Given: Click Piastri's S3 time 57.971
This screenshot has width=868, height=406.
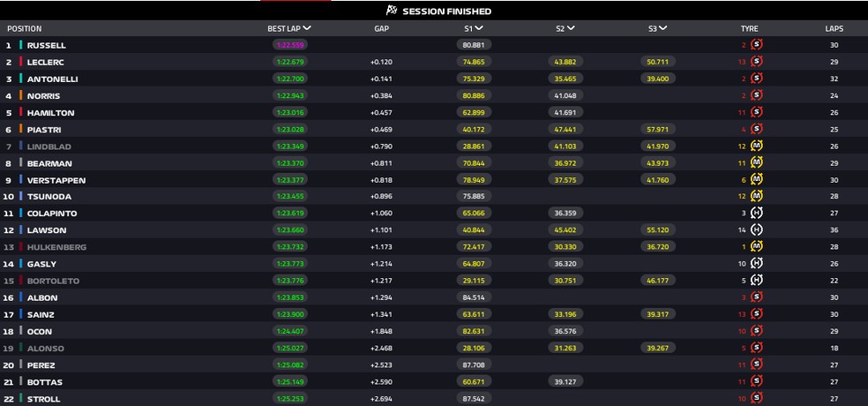Looking at the screenshot, I should pyautogui.click(x=658, y=129).
